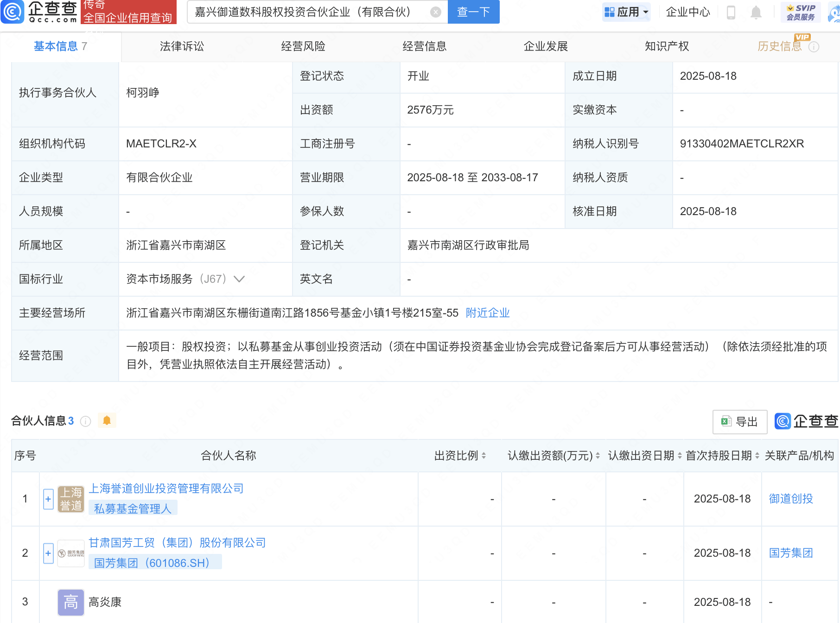Screen dimensions: 840x623
Task: Click the 高 avatar for 高炎康
Action: [71, 602]
